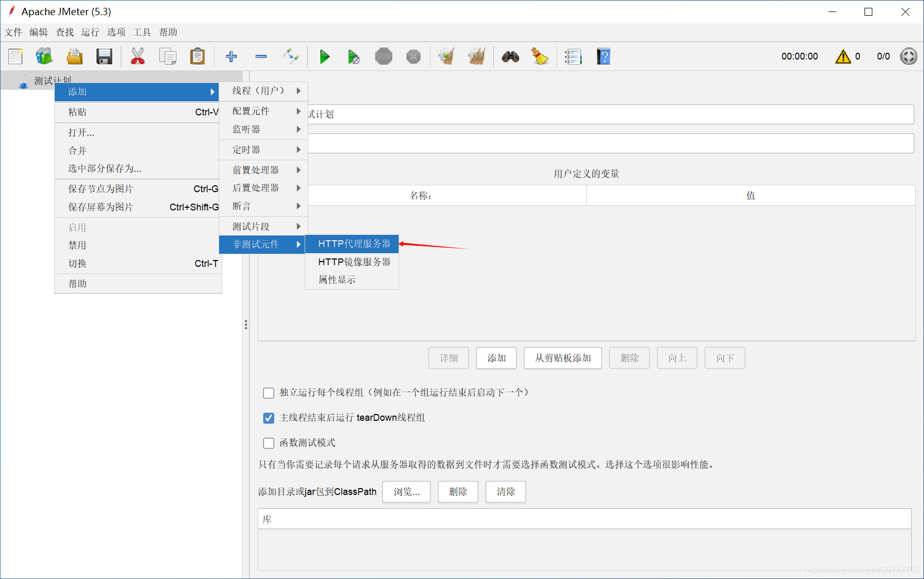Select HTTP镜像服务器 menu item
The width and height of the screenshot is (924, 579).
pyautogui.click(x=352, y=262)
